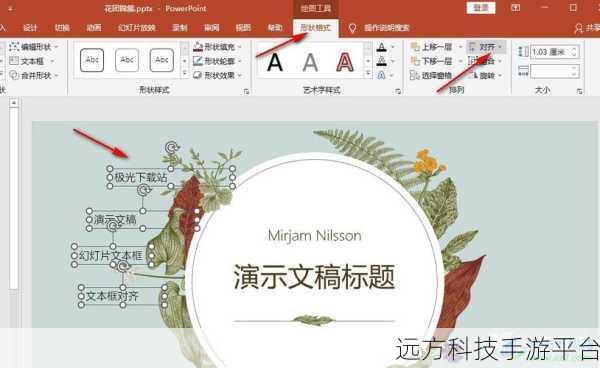Apply the third Abc shape style preset

(x=161, y=60)
